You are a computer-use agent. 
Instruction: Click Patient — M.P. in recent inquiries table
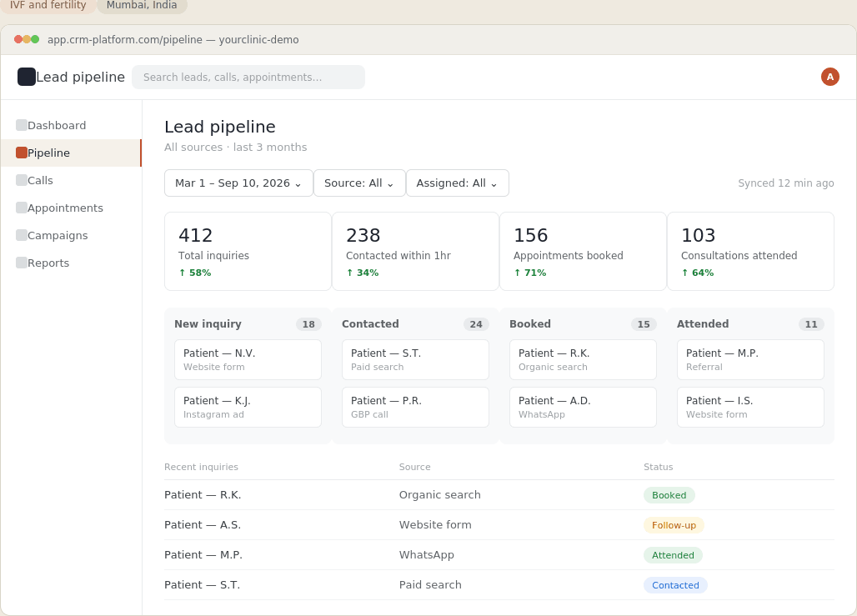click(203, 555)
